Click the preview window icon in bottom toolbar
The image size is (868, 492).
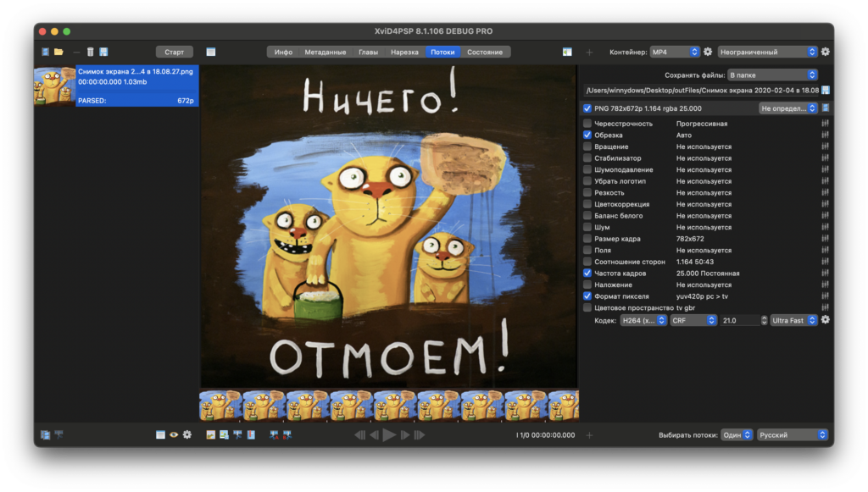point(160,435)
